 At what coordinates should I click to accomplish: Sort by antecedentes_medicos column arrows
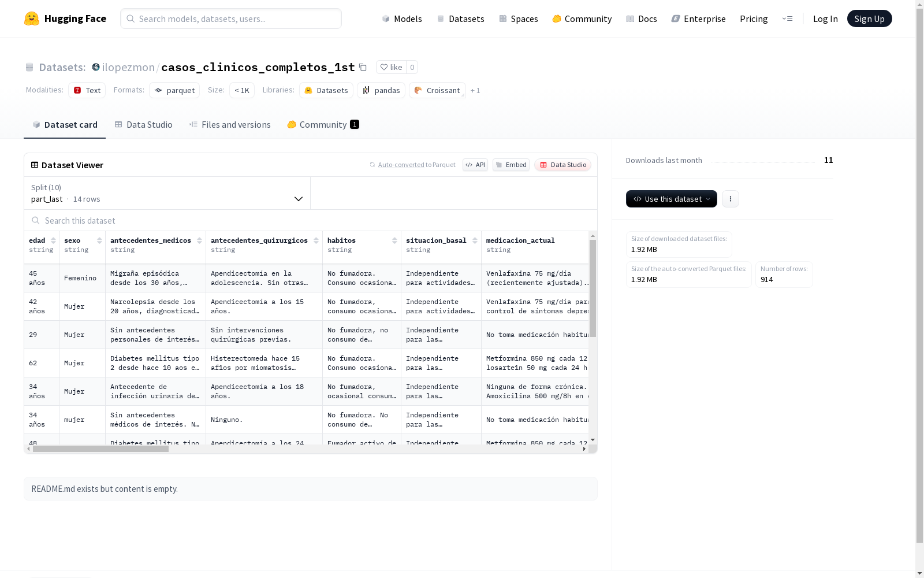[x=199, y=240]
